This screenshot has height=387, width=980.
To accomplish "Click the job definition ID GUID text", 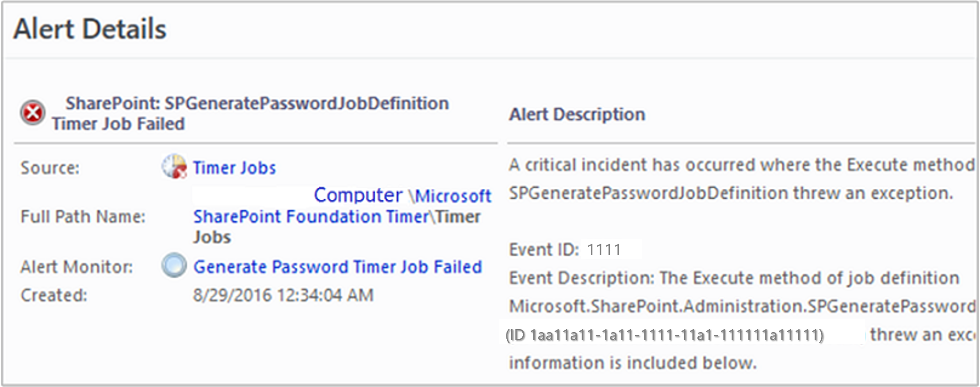I will pos(665,335).
